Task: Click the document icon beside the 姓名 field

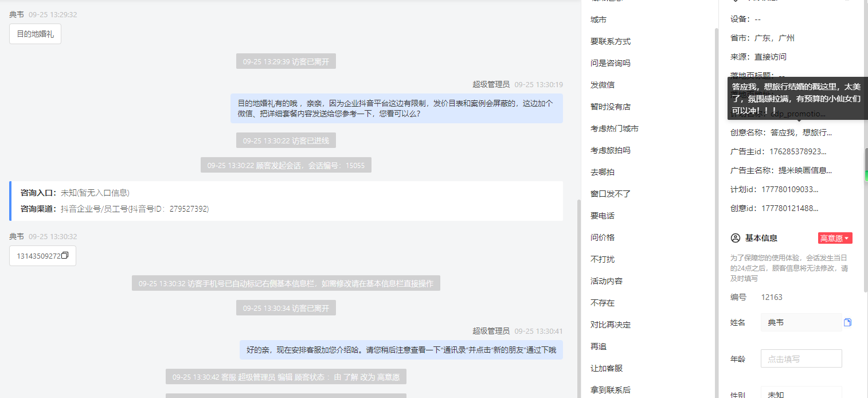Action: [847, 323]
